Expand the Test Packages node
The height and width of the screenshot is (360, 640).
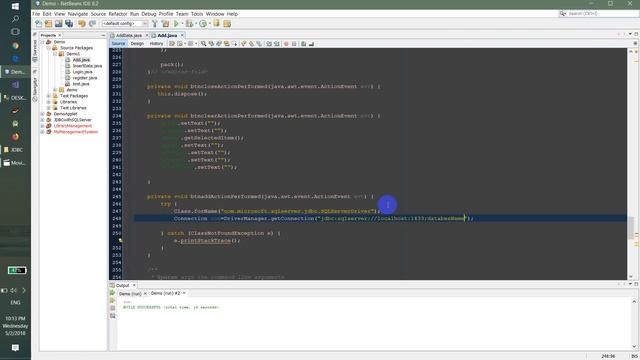point(49,96)
